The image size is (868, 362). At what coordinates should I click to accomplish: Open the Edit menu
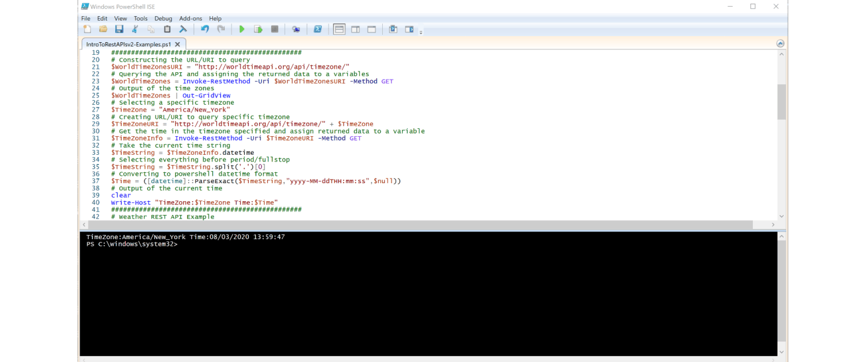pyautogui.click(x=102, y=19)
